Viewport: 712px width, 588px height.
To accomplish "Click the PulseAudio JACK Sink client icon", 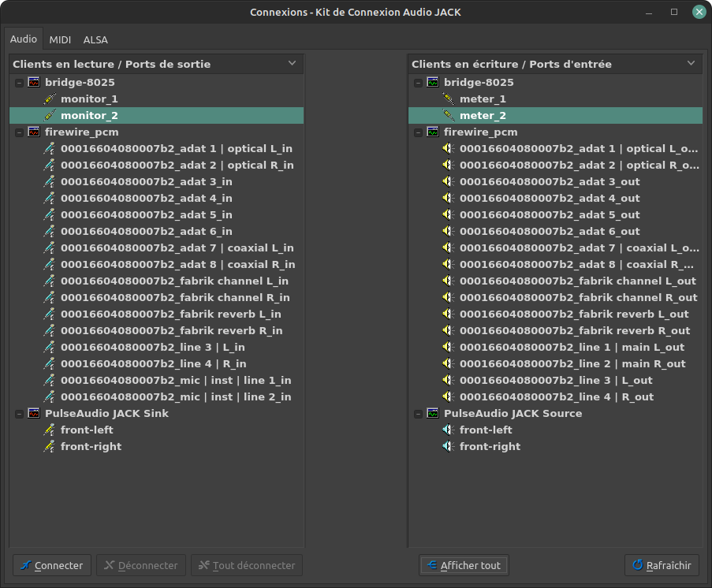I will point(34,413).
